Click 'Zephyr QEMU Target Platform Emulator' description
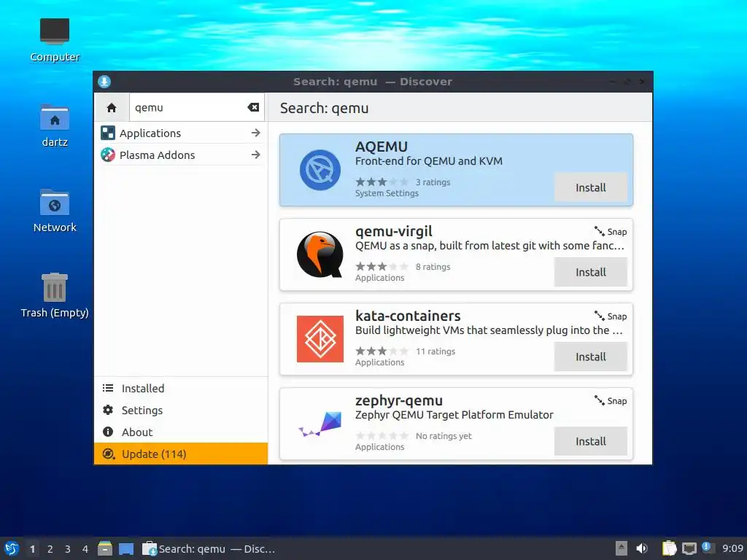This screenshot has width=747, height=560. 454,415
